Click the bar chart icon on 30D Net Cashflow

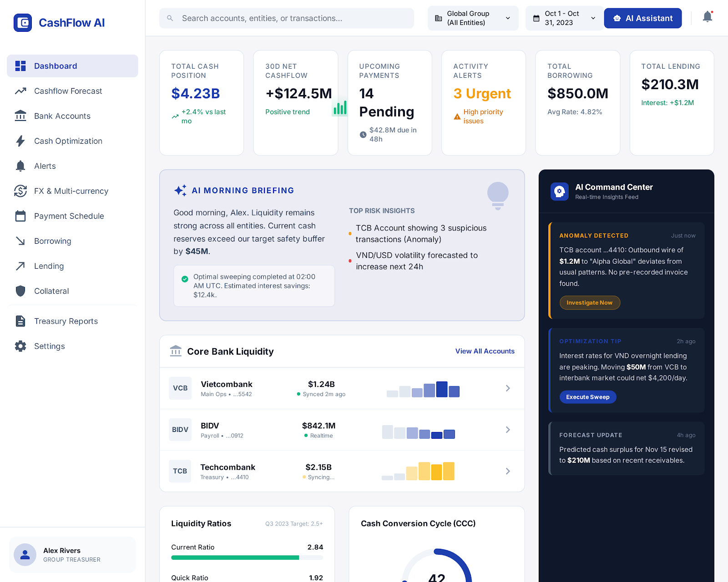click(x=339, y=108)
